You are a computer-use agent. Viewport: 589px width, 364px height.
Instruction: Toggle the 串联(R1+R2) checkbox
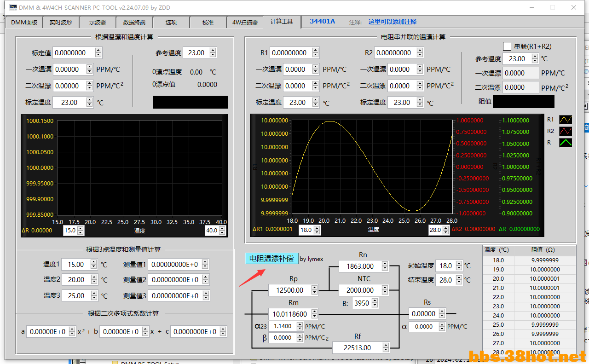point(507,46)
